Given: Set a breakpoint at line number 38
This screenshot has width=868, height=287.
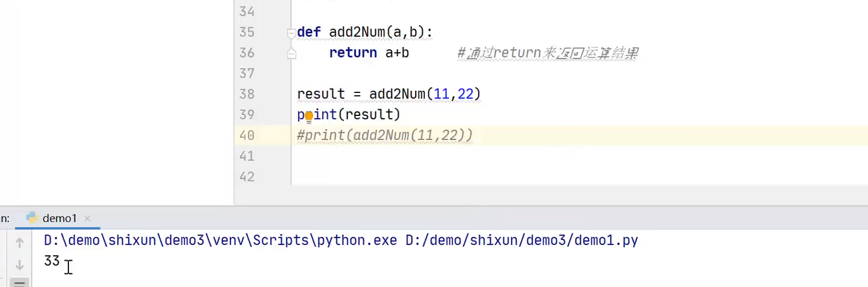Looking at the screenshot, I should 247,94.
